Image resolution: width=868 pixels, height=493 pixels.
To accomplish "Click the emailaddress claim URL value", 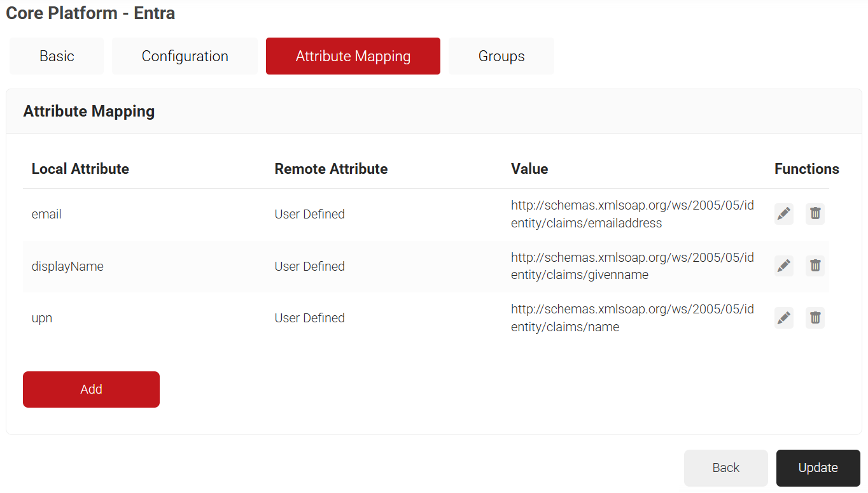I will (x=633, y=214).
